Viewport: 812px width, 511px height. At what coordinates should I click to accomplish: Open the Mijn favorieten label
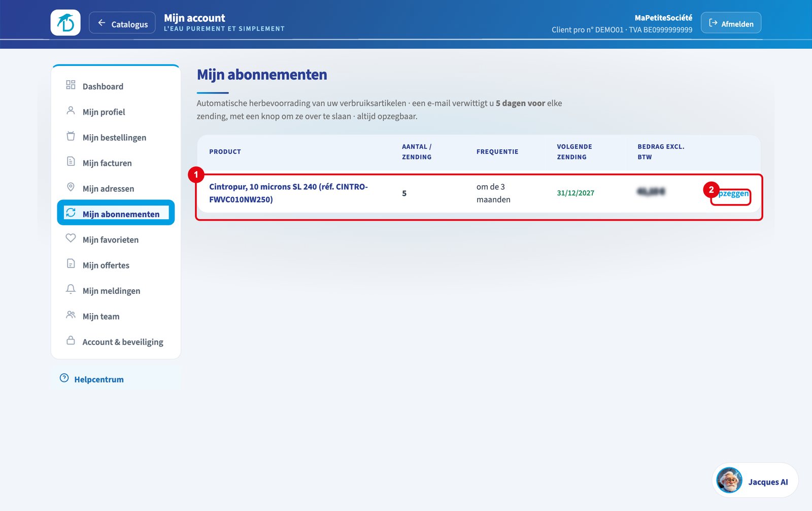pyautogui.click(x=111, y=240)
